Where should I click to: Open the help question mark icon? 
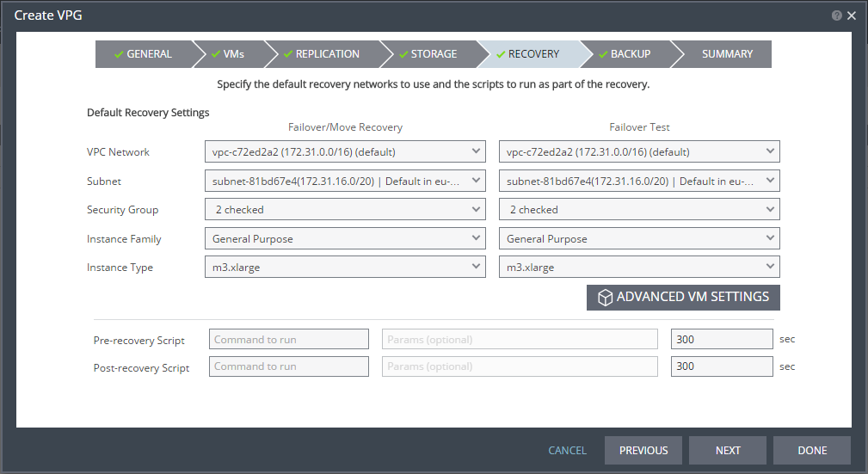pos(836,15)
